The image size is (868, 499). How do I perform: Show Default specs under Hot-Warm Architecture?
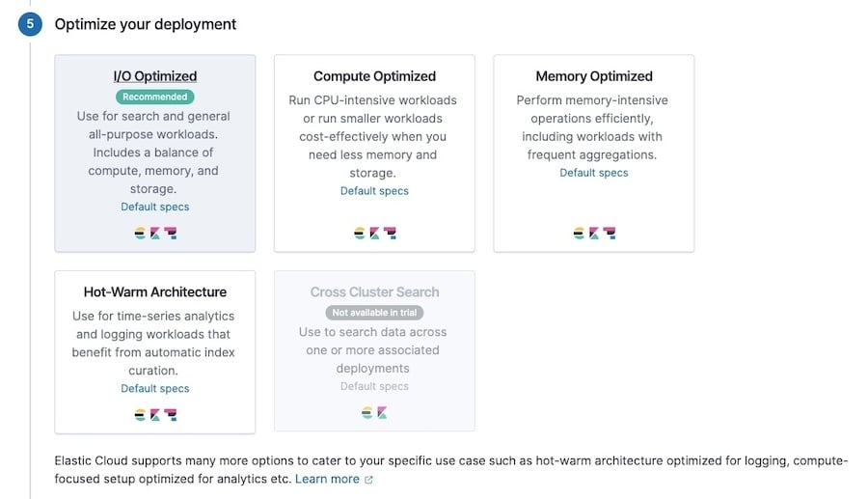[155, 388]
